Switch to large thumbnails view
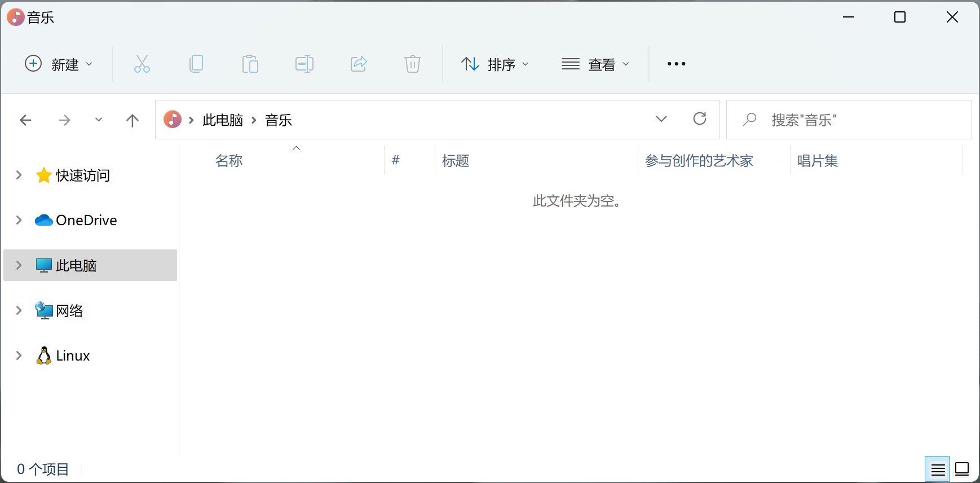 click(x=963, y=469)
